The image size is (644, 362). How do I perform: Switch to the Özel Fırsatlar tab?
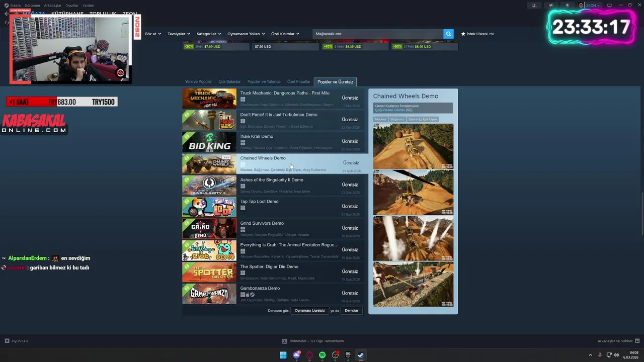point(298,81)
